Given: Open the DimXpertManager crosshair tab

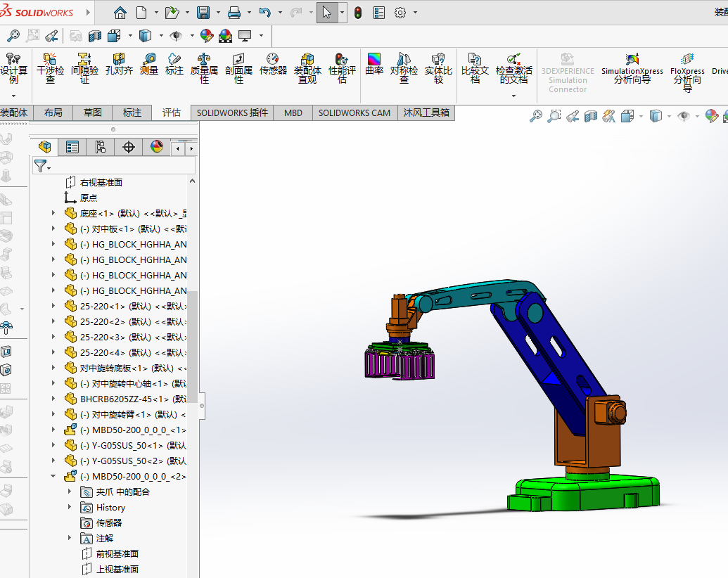Looking at the screenshot, I should pos(129,147).
